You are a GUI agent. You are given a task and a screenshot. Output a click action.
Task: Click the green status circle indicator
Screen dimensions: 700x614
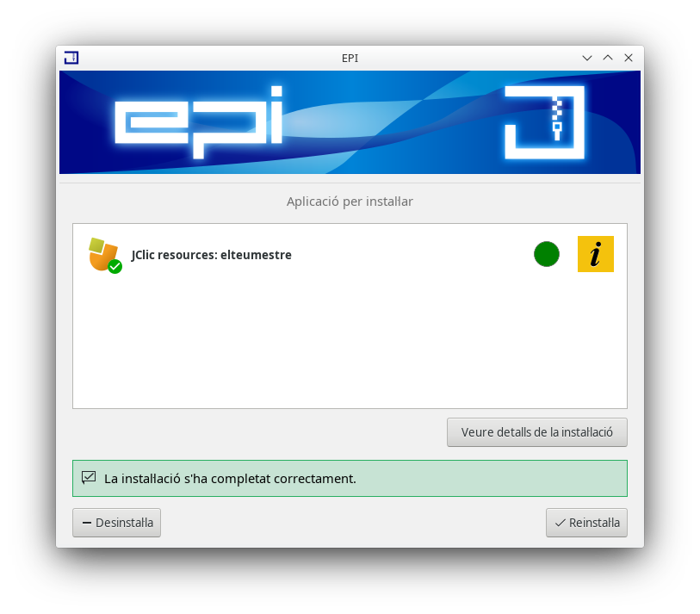547,254
